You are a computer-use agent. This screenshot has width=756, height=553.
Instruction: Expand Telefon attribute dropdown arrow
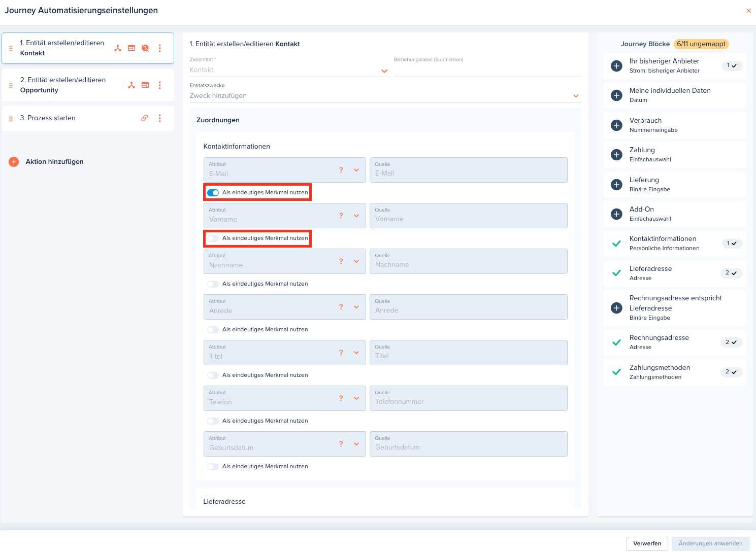pyautogui.click(x=356, y=398)
